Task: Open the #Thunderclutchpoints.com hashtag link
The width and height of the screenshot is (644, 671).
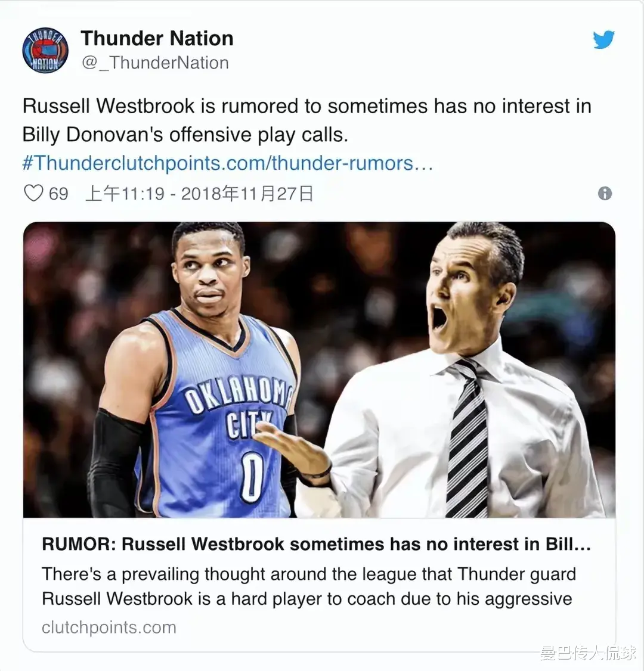Action: click(228, 163)
